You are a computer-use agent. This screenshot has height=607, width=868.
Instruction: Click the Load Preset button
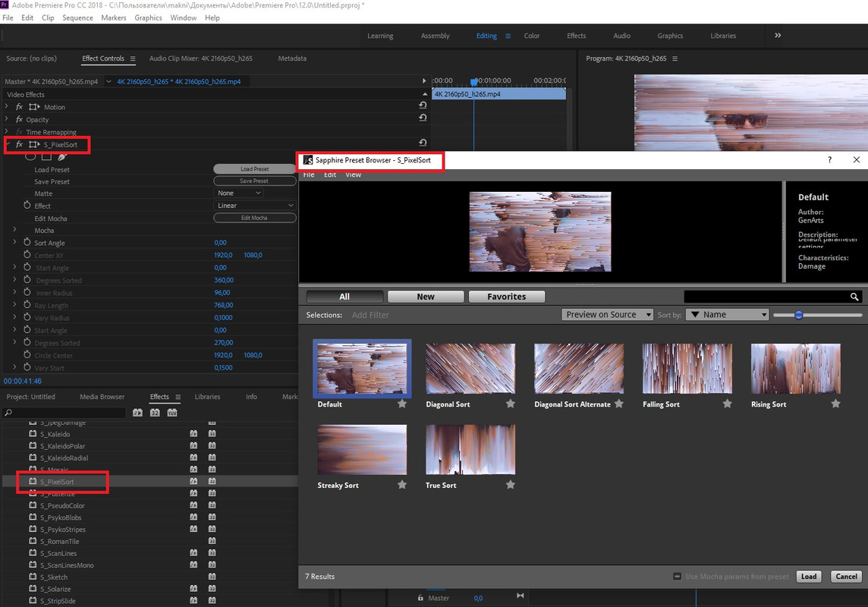[x=255, y=168]
